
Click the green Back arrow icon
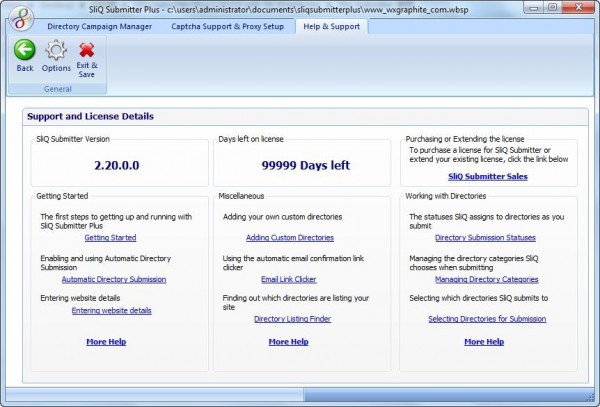pyautogui.click(x=25, y=50)
